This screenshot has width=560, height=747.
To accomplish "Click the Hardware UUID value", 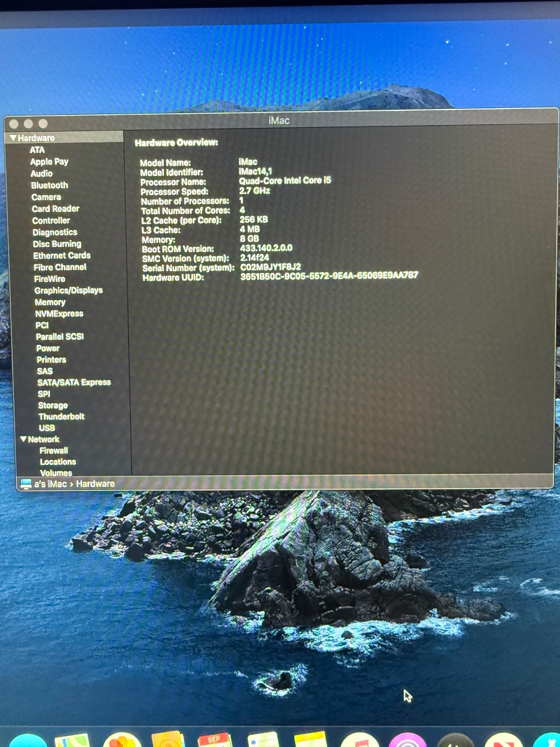I will [x=329, y=276].
